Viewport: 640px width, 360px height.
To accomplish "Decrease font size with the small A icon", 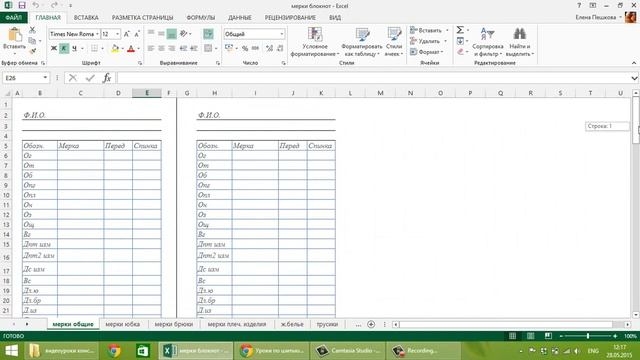I will pyautogui.click(x=137, y=34).
